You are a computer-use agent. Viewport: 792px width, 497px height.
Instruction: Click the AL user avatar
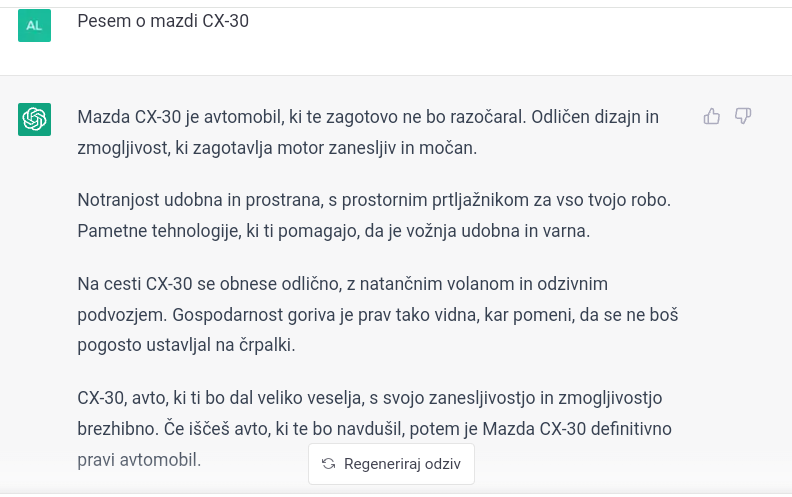[x=34, y=25]
